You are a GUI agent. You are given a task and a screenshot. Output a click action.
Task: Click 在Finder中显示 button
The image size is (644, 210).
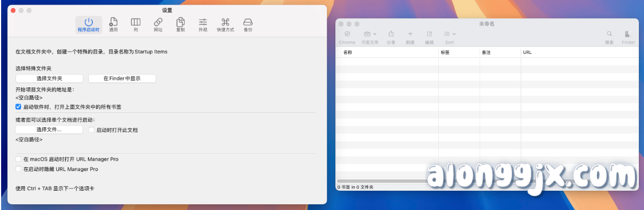(x=122, y=78)
